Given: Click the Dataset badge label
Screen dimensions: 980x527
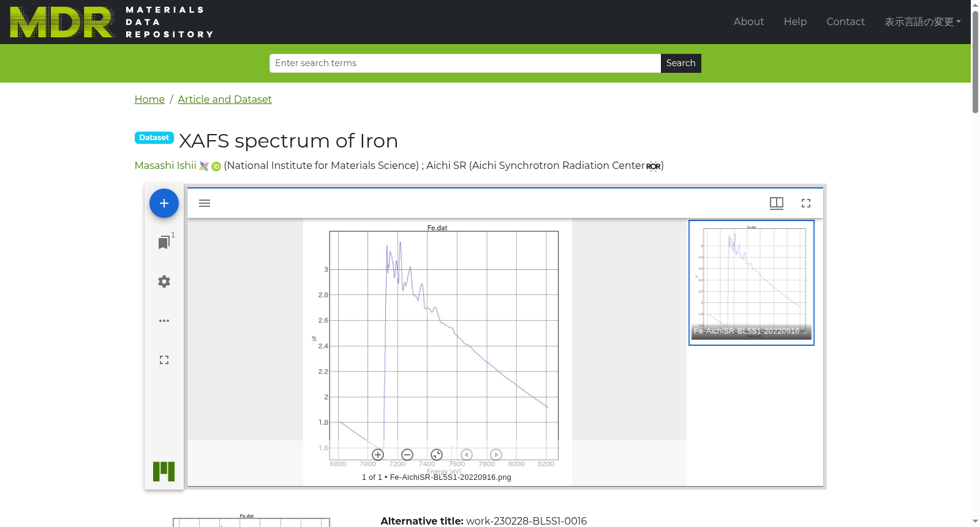Looking at the screenshot, I should click(x=154, y=138).
